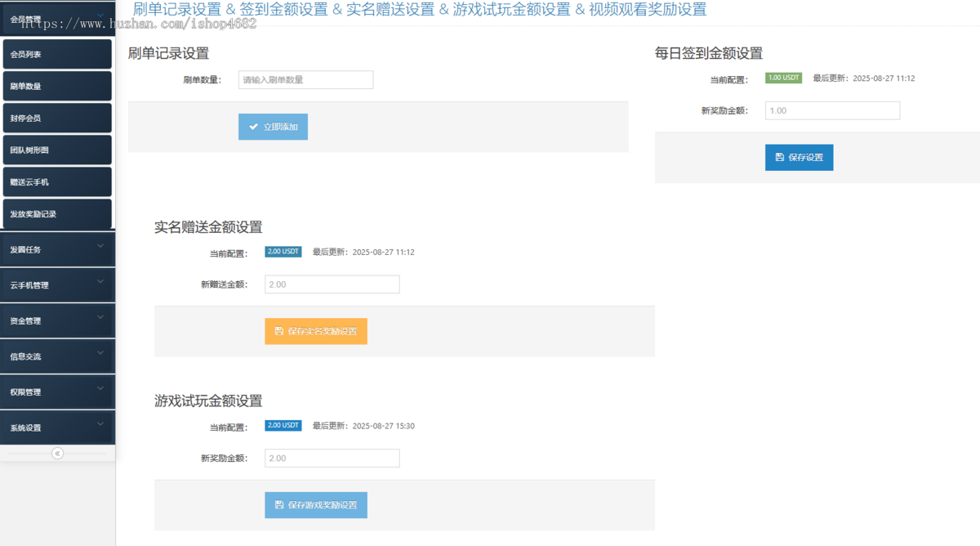Open 团队树形图 menu item
Viewport: 980px width, 546px height.
click(x=57, y=150)
